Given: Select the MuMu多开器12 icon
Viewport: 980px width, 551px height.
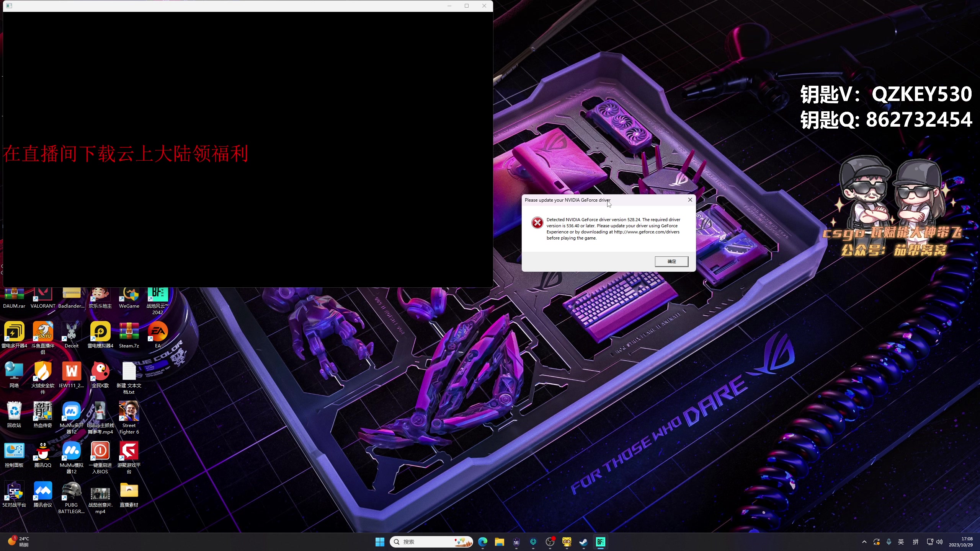Looking at the screenshot, I should point(72,418).
